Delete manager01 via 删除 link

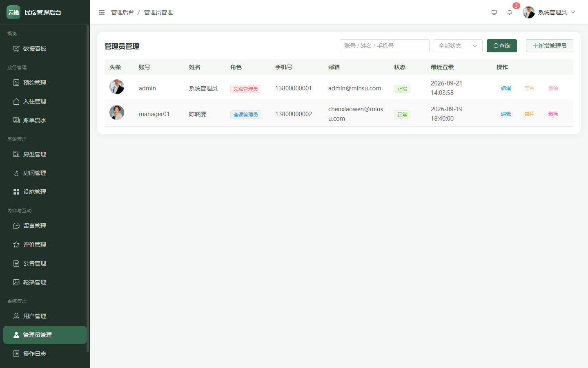553,114
